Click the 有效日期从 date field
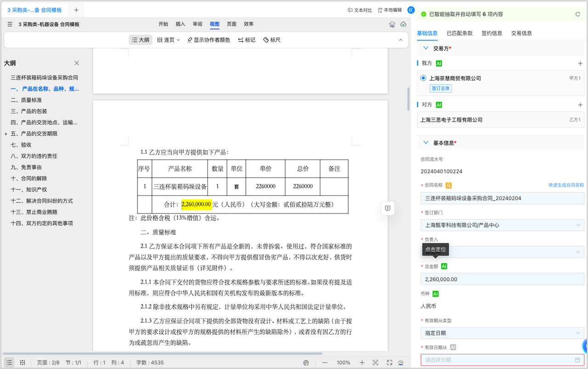Screen dimensions: 588x369 503,360
